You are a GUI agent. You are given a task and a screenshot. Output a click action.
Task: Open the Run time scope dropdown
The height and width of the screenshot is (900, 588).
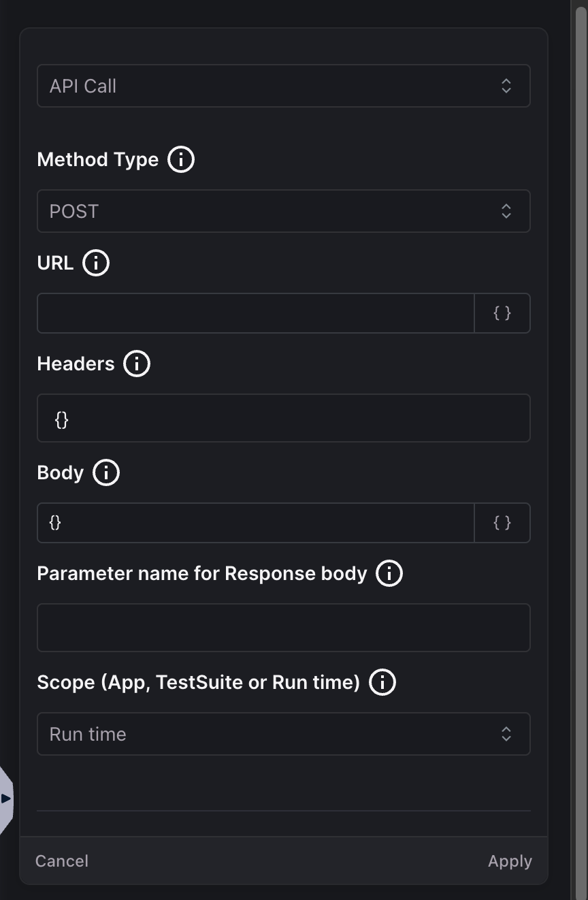(x=284, y=734)
